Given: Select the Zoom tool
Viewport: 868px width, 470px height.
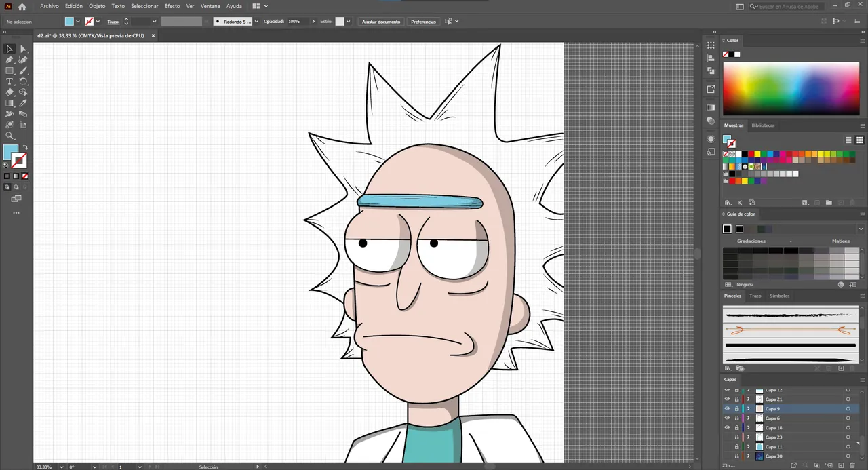Looking at the screenshot, I should tap(9, 136).
